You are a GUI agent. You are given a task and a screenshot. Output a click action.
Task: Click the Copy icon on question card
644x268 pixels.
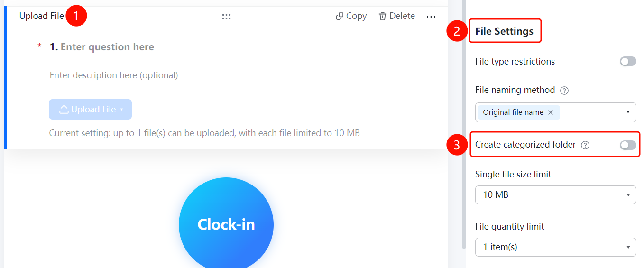(x=340, y=16)
